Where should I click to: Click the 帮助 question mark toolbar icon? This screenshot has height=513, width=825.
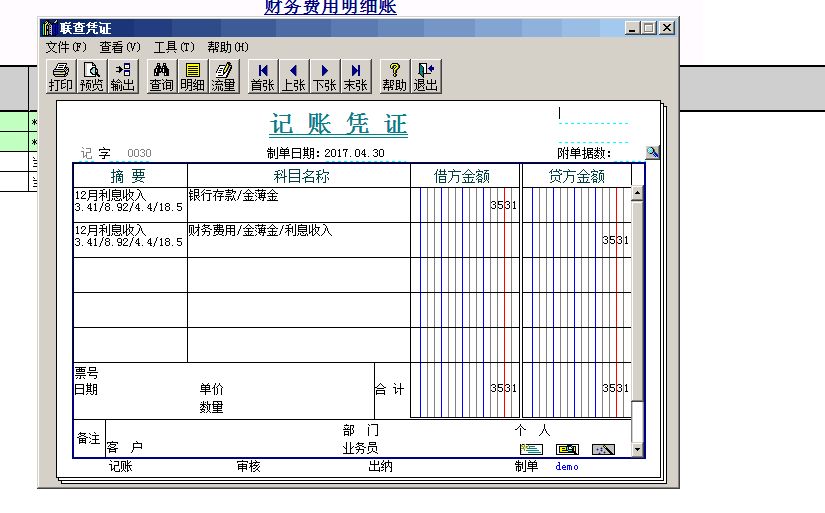coord(394,77)
